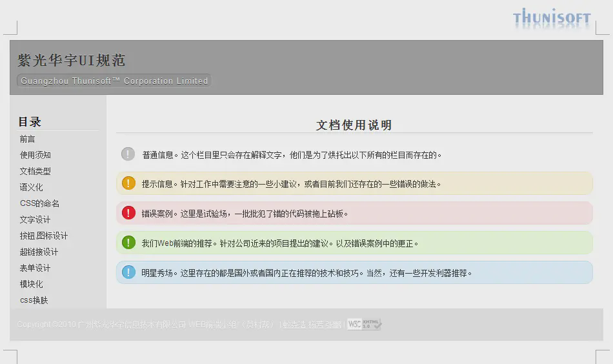Viewport: 613px width, 364px height.
Task: Click the Guangzhou Thunisoft Corporation Limited badge
Action: tap(114, 81)
